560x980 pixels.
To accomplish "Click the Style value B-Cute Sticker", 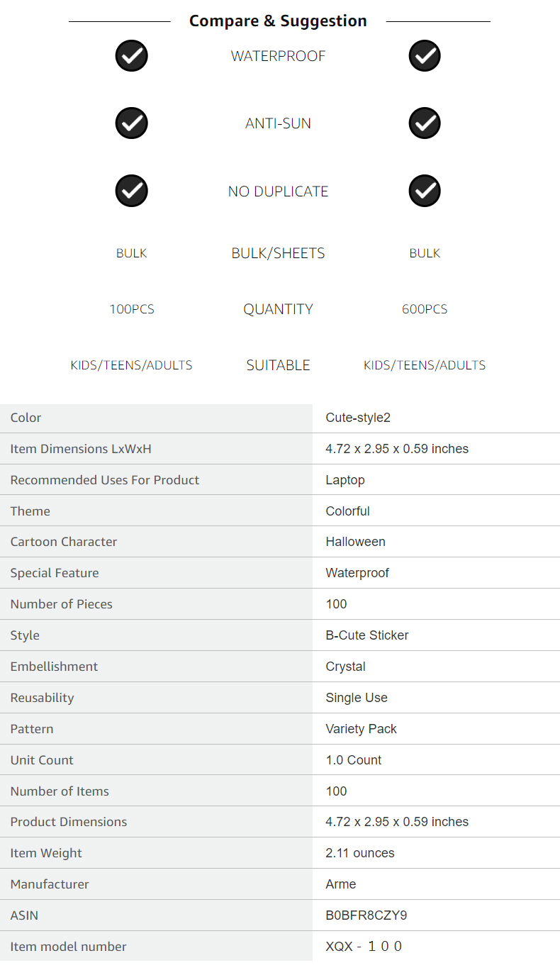I will [x=367, y=635].
